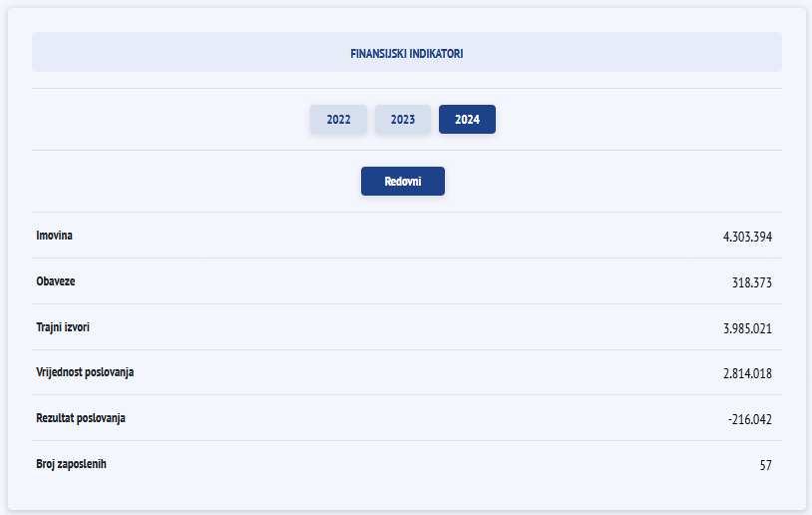Click the Imovina value 4.303.394
Image resolution: width=812 pixels, height=515 pixels.
[748, 237]
